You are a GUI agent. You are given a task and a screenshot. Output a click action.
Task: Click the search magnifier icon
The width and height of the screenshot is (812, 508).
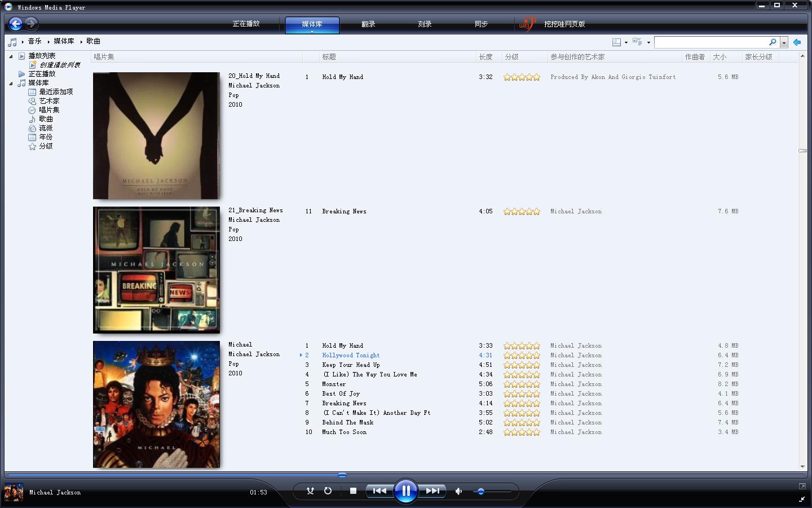pyautogui.click(x=773, y=42)
